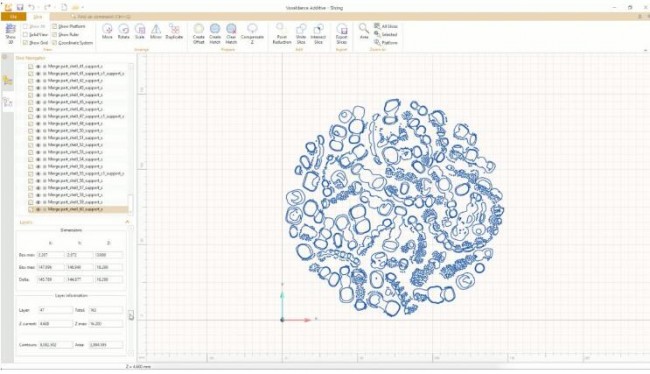Zoom to Platform

pyautogui.click(x=386, y=43)
